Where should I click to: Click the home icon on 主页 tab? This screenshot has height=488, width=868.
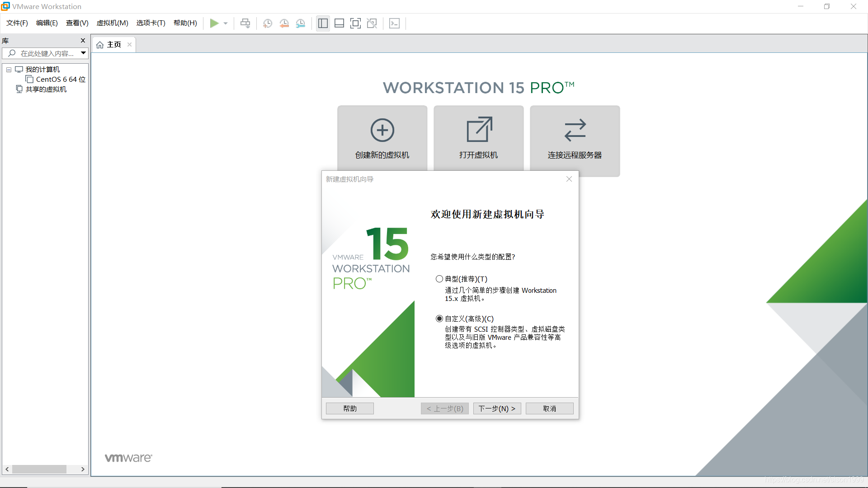100,45
